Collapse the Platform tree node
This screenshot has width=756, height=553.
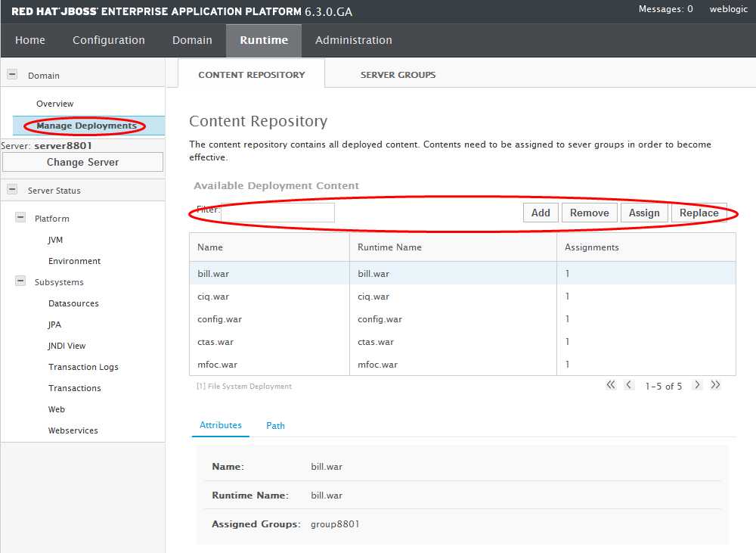point(20,218)
